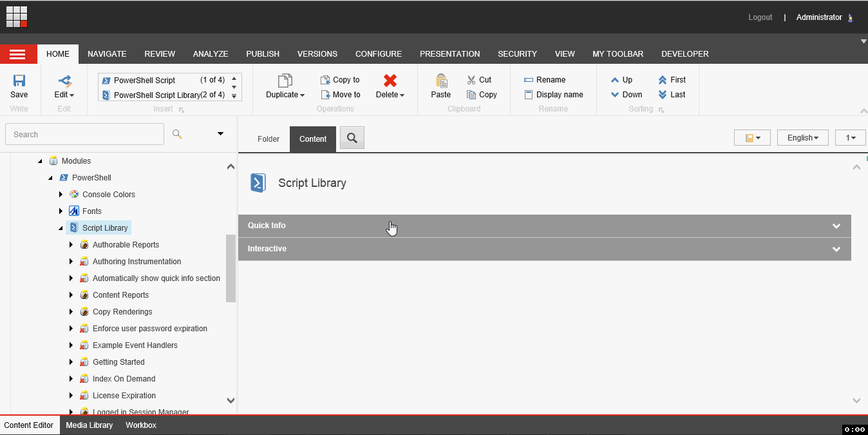Click in the Search input field

84,134
